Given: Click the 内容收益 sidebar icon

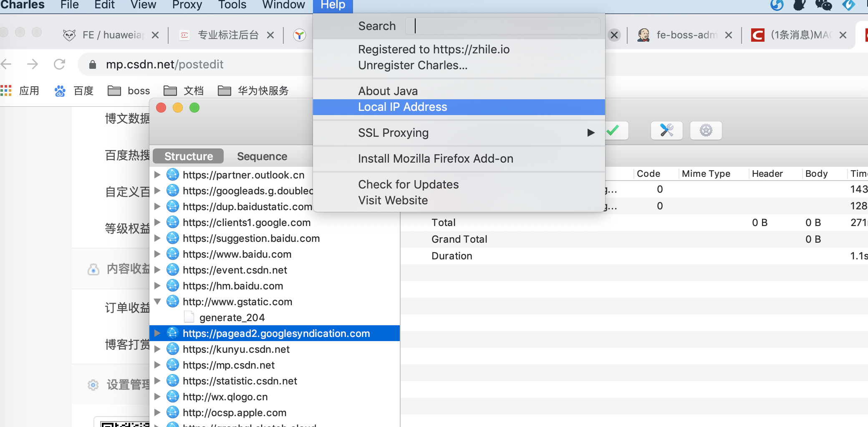Looking at the screenshot, I should 93,269.
